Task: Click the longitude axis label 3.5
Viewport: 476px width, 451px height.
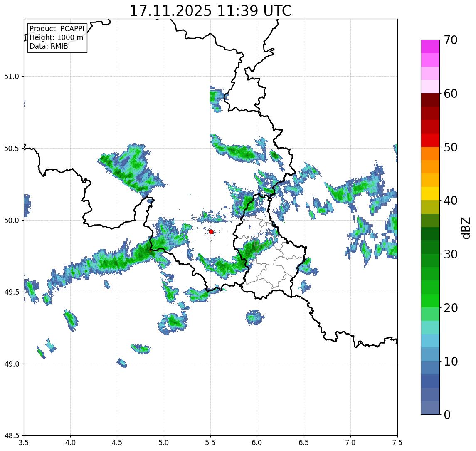Action: pyautogui.click(x=24, y=443)
